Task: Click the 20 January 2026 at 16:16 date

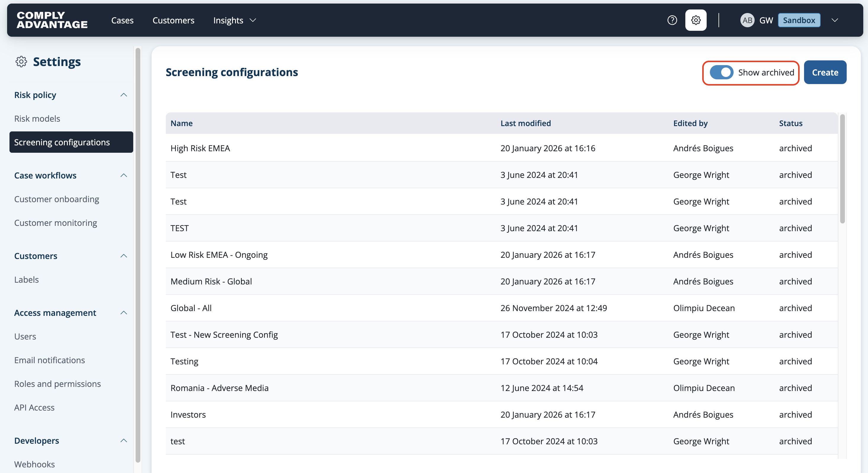Action: [548, 148]
